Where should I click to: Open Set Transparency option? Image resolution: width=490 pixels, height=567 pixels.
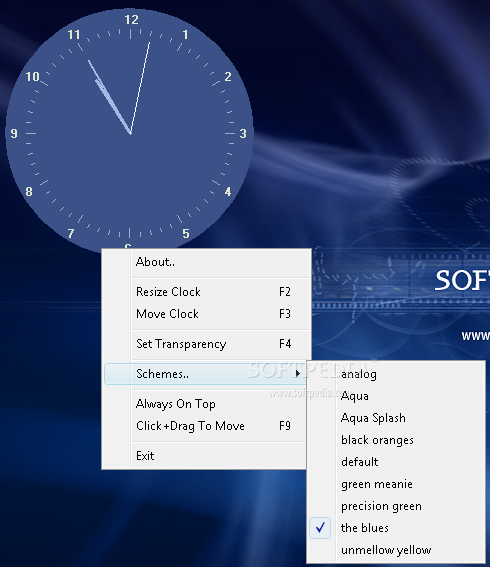click(206, 344)
